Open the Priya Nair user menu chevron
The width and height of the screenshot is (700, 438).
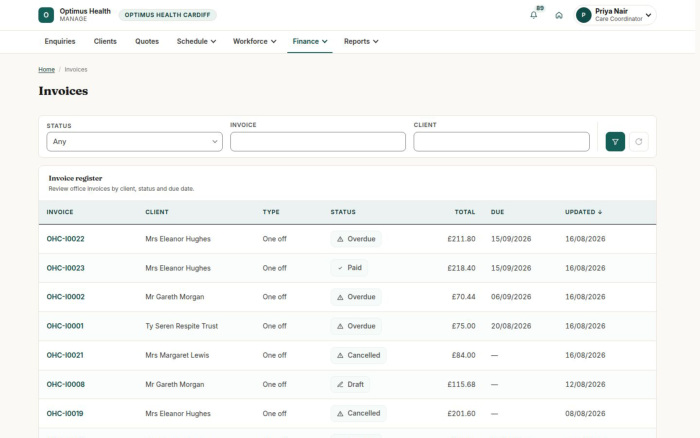[648, 15]
